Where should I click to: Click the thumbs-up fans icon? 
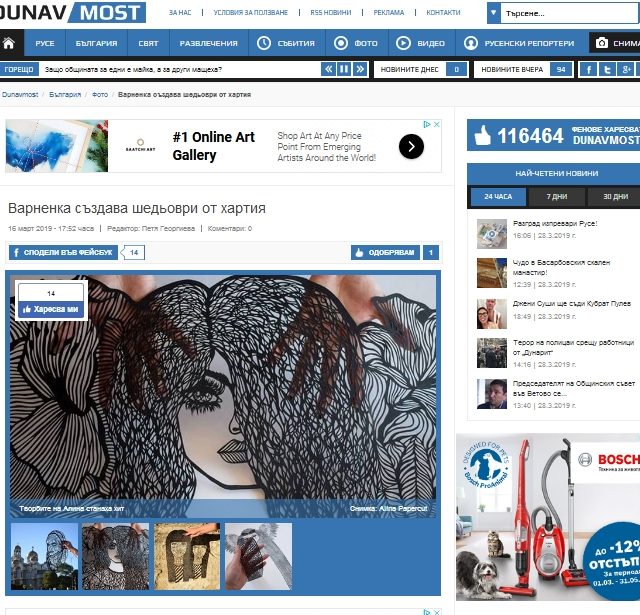coord(482,135)
